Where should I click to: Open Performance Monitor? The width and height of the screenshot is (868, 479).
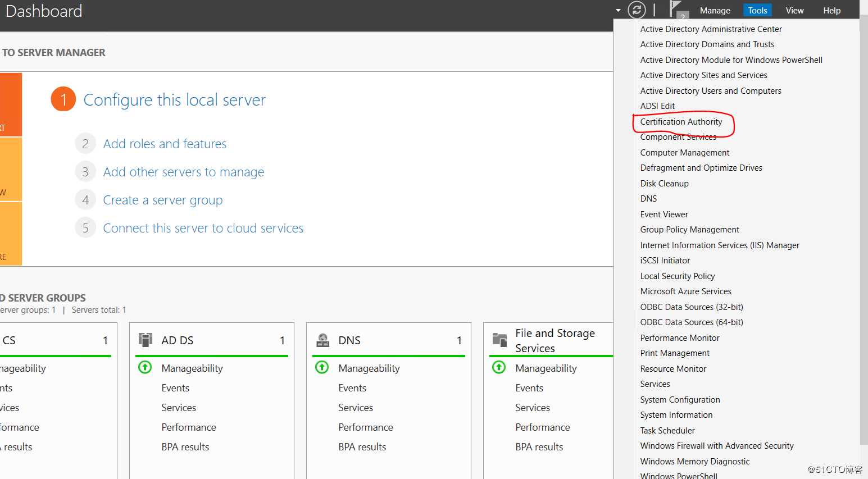point(680,338)
